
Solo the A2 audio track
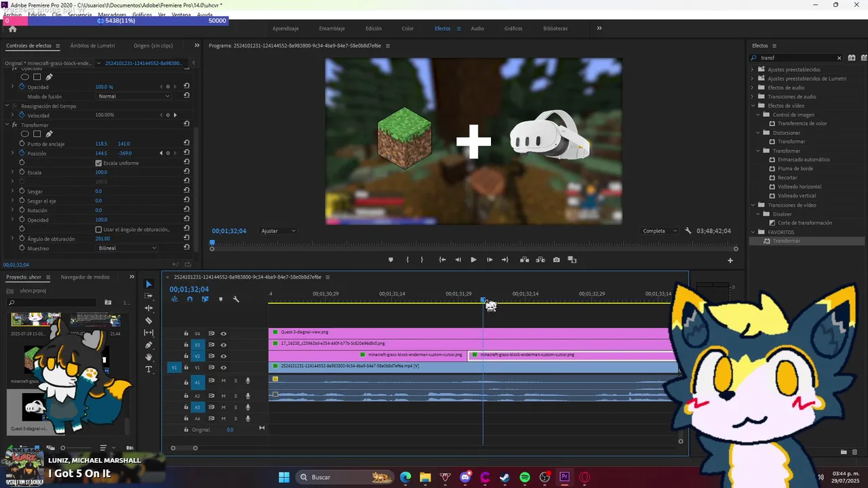(x=235, y=396)
